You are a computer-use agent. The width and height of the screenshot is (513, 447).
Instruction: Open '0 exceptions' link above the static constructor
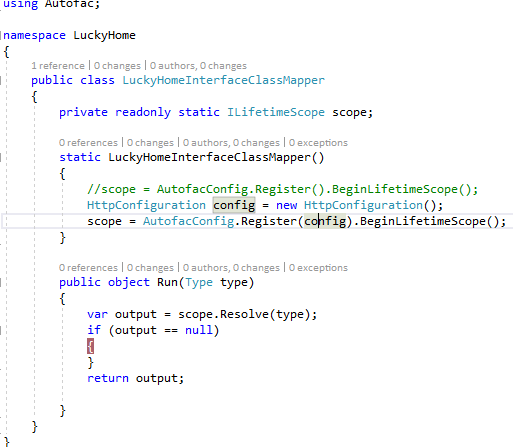[x=318, y=143]
